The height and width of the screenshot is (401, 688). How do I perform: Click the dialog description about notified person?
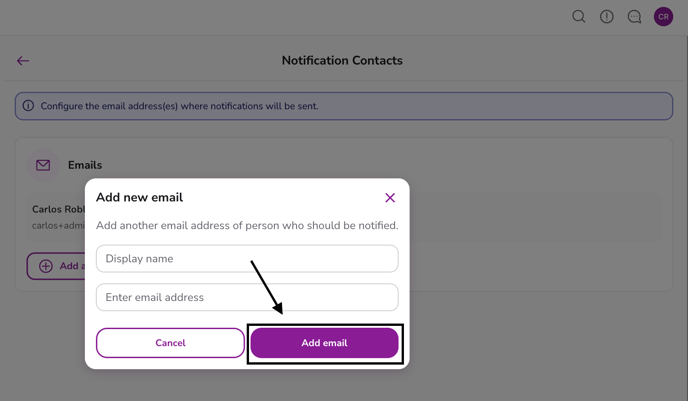[x=247, y=226]
